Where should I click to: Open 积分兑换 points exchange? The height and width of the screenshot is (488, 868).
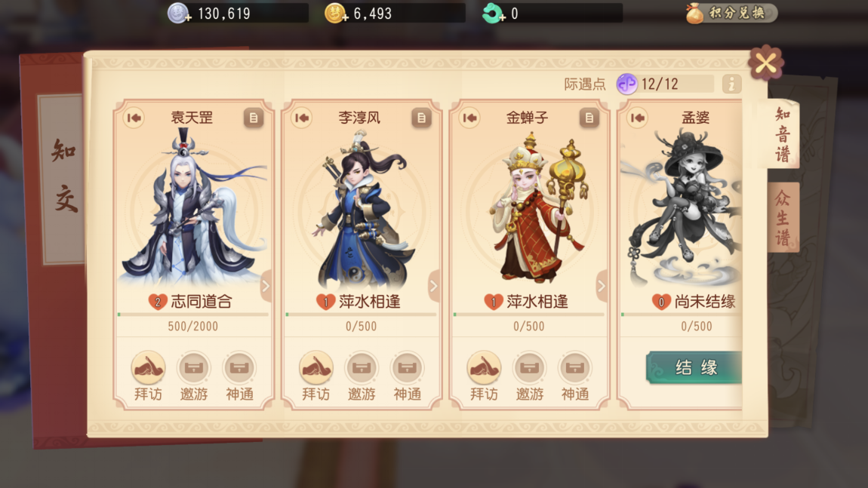click(731, 14)
